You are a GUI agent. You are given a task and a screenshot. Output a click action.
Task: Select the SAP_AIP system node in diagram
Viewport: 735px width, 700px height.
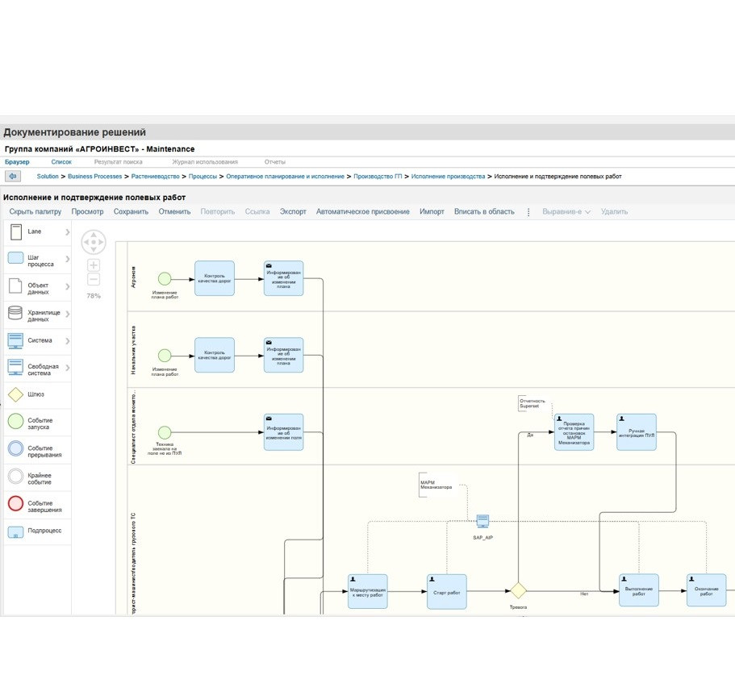[x=482, y=522]
